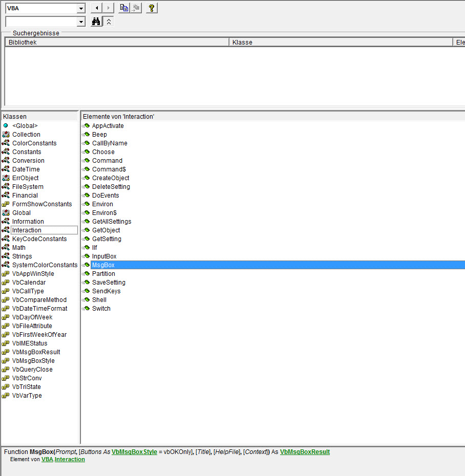Collapse search results with double-chevron button
The width and height of the screenshot is (465, 476).
point(109,21)
